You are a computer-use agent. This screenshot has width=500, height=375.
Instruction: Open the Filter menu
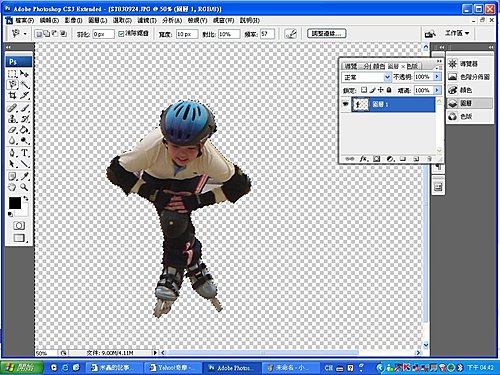pos(147,20)
